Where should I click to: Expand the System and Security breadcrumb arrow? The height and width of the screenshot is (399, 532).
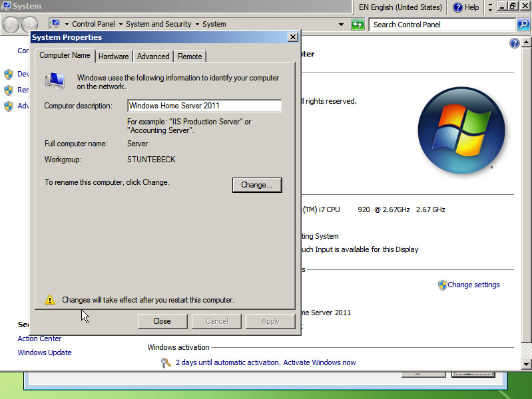197,25
